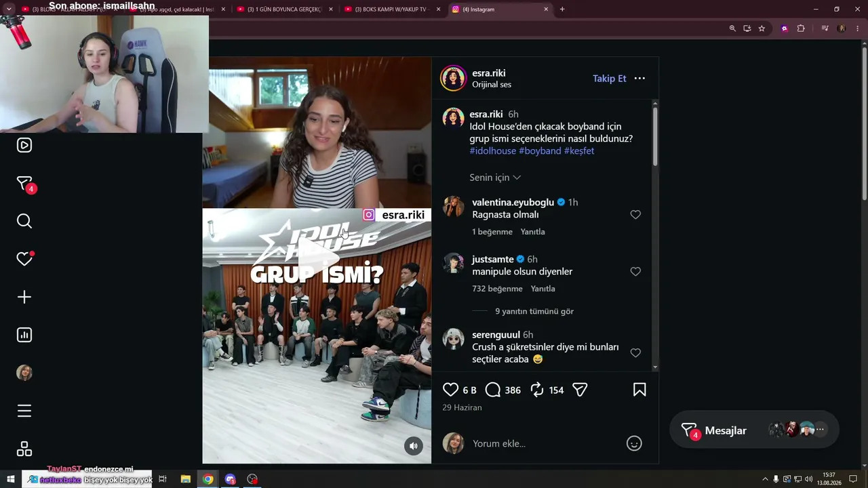Open more options for the esra.riki post
This screenshot has width=868, height=488.
click(639, 79)
